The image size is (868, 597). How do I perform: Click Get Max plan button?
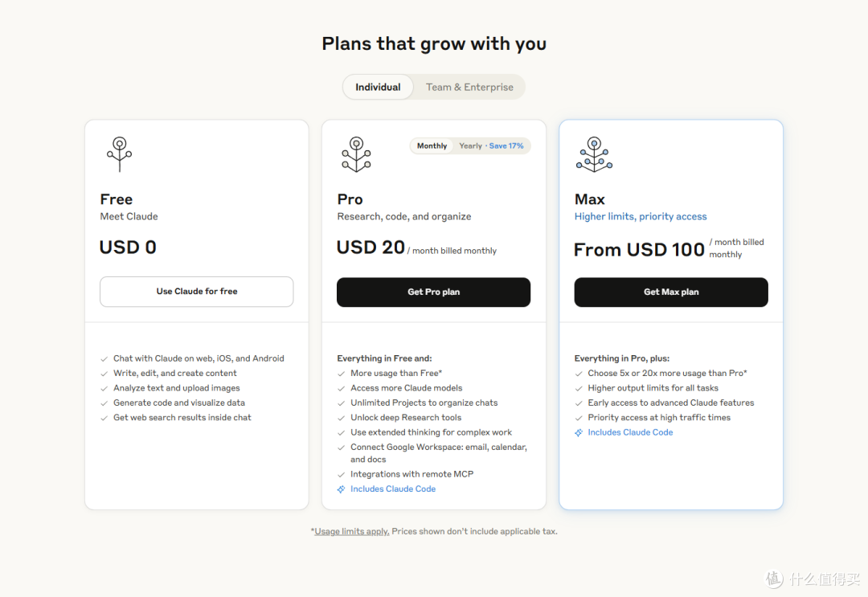pos(671,292)
